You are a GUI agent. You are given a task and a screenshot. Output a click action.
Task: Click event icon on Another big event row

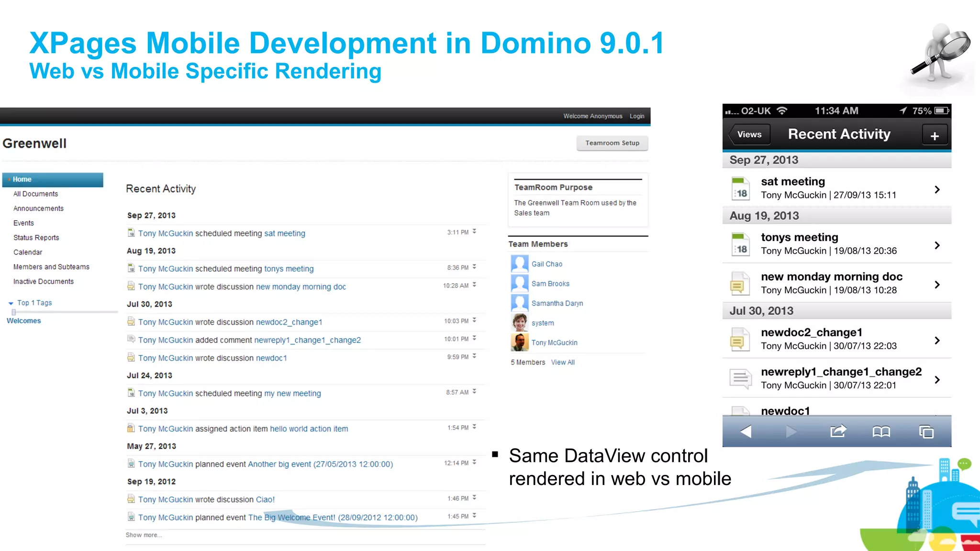coord(131,464)
